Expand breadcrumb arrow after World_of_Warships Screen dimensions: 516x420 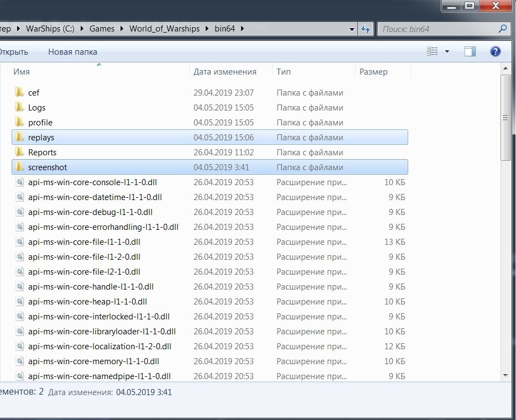click(x=207, y=29)
